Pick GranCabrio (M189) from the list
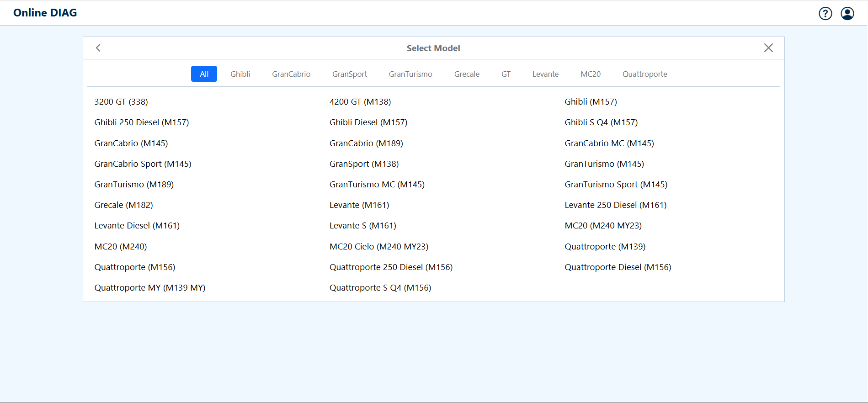 366,143
